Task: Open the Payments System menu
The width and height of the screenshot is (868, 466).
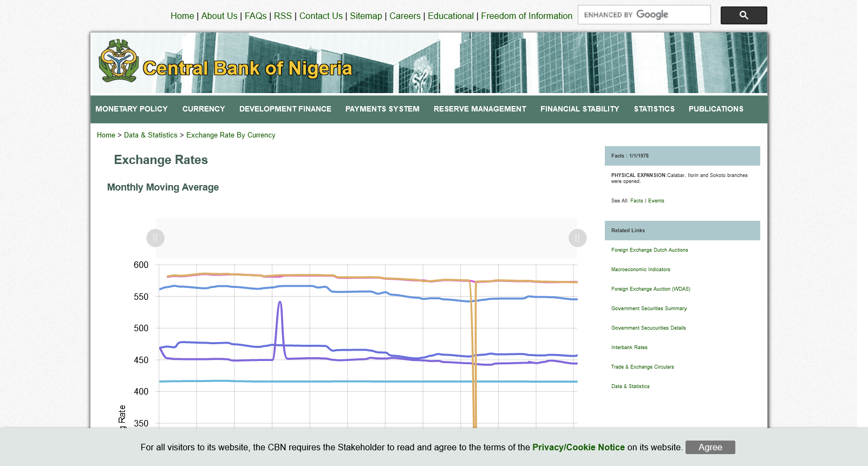Action: (382, 109)
